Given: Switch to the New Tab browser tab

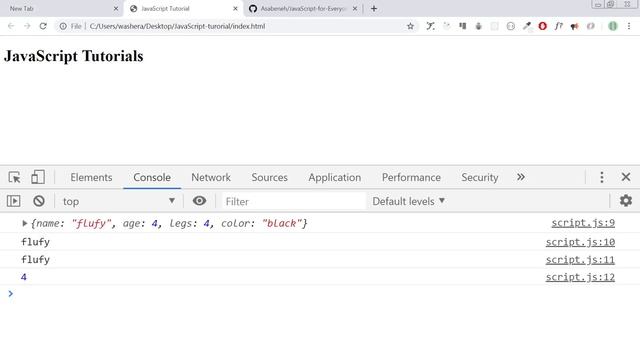Looking at the screenshot, I should pos(61,9).
